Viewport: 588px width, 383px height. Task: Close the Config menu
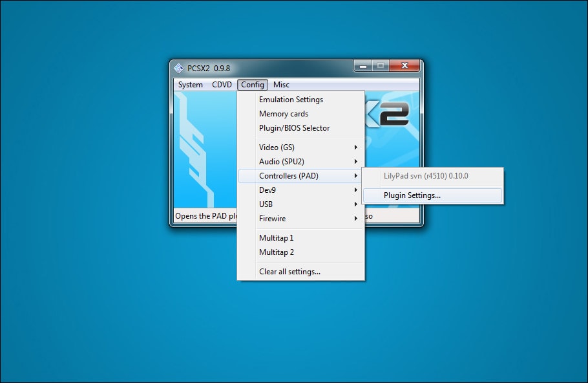[253, 85]
